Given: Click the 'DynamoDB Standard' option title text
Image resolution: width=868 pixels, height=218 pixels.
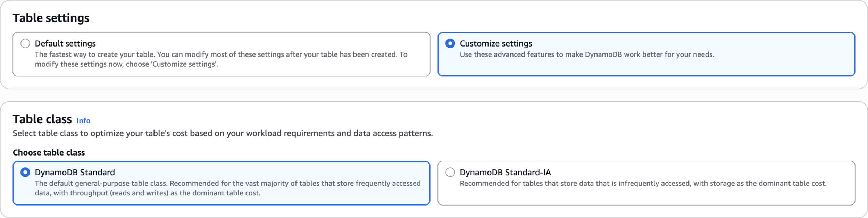Looking at the screenshot, I should click(75, 172).
